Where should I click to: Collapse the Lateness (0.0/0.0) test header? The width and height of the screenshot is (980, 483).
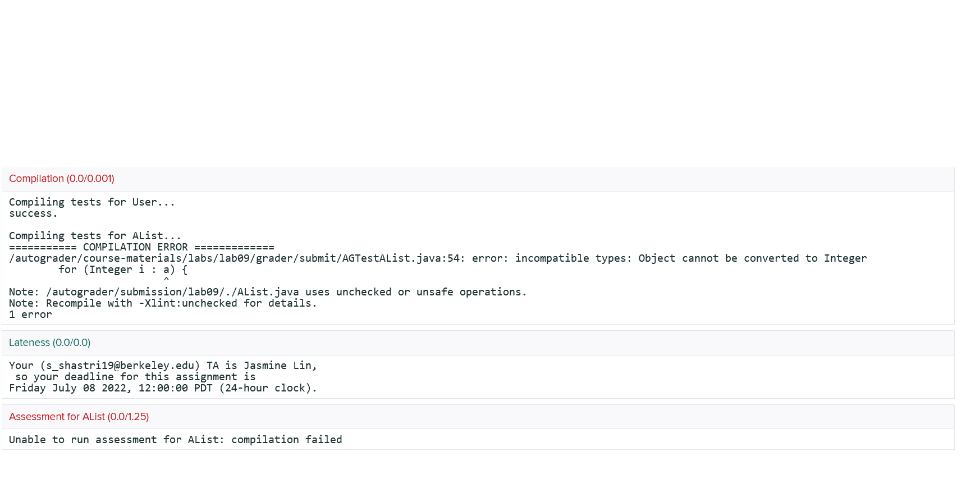pos(49,343)
